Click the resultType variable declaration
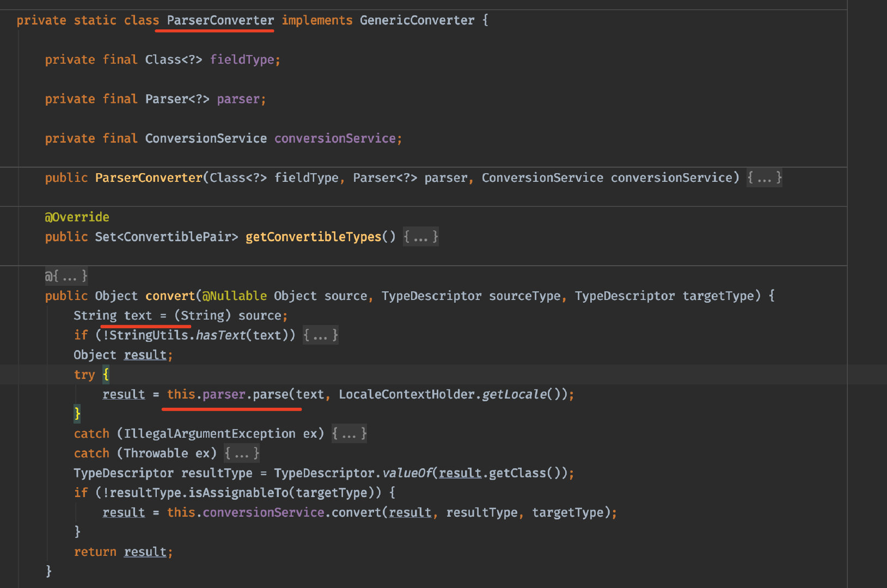Image resolution: width=887 pixels, height=588 pixels. 217,473
